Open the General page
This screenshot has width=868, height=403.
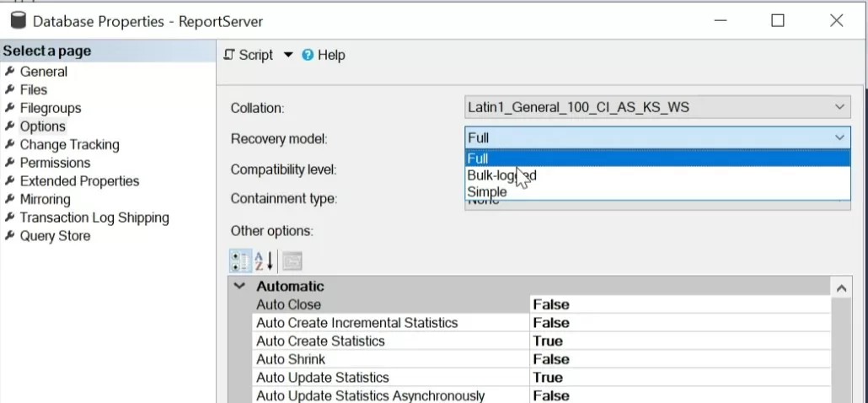(x=43, y=72)
